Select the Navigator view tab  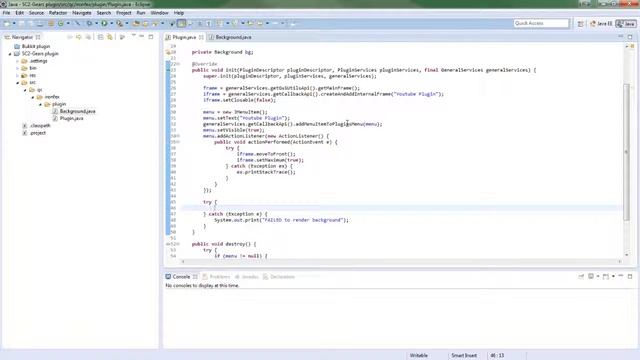click(x=22, y=37)
